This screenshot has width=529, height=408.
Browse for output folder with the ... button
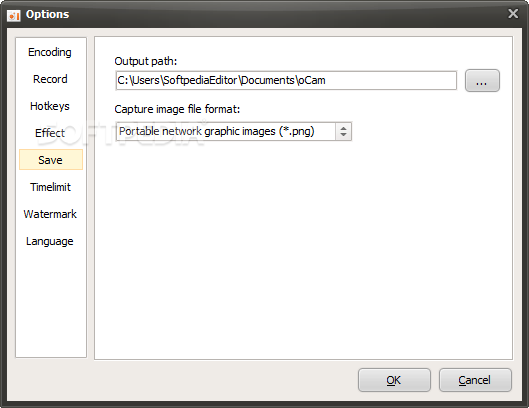482,81
